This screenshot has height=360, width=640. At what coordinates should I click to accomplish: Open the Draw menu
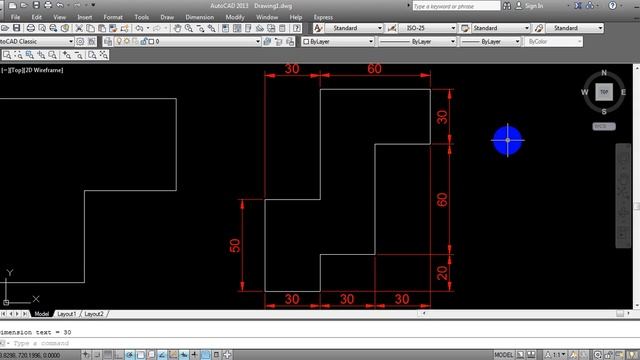(x=167, y=17)
